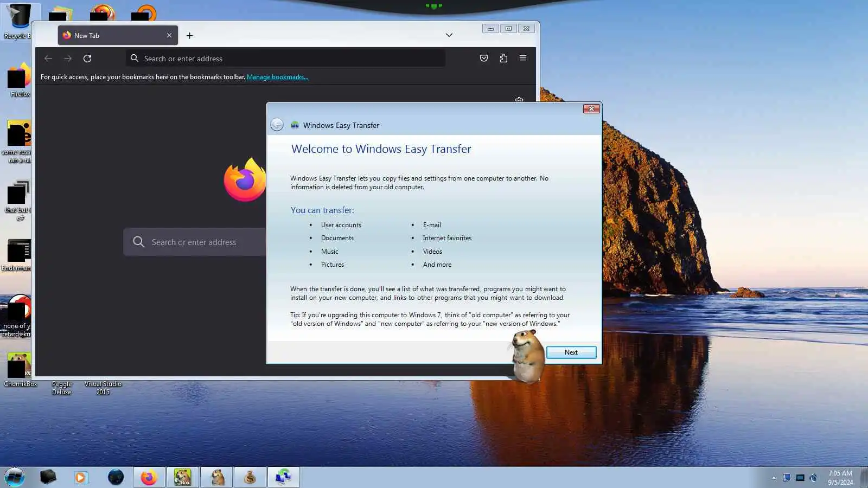Screen dimensions: 868x488
Task: Select the Visual Studio 2015 desktop shortcut
Action: click(x=103, y=388)
